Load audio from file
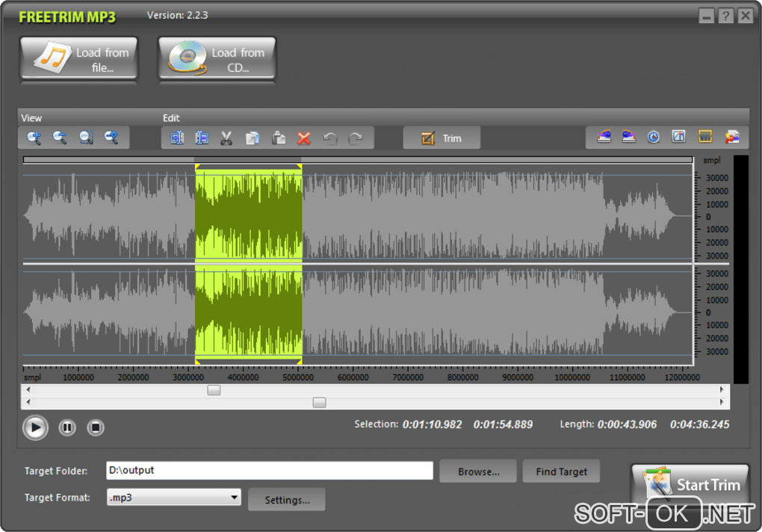 (x=79, y=59)
